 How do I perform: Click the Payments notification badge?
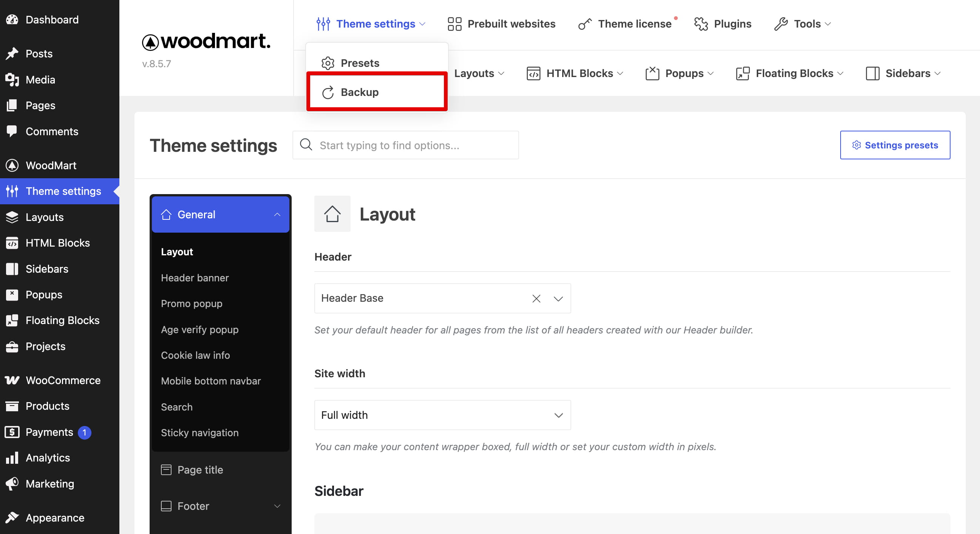(85, 432)
